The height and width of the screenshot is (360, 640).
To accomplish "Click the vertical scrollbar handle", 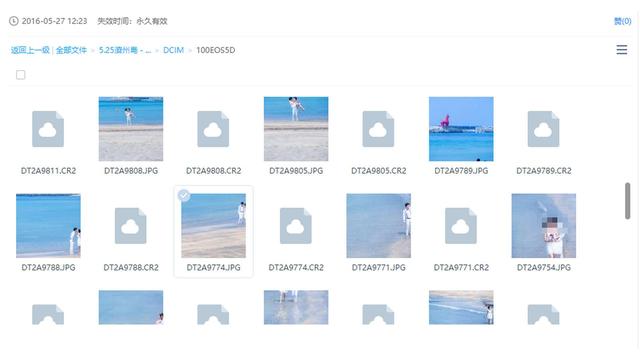I will (x=627, y=201).
